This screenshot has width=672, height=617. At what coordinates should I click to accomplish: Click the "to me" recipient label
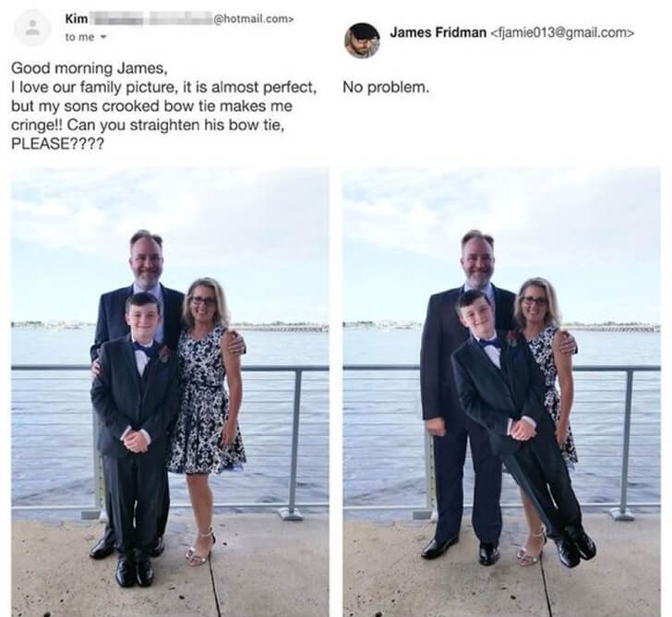pyautogui.click(x=79, y=37)
